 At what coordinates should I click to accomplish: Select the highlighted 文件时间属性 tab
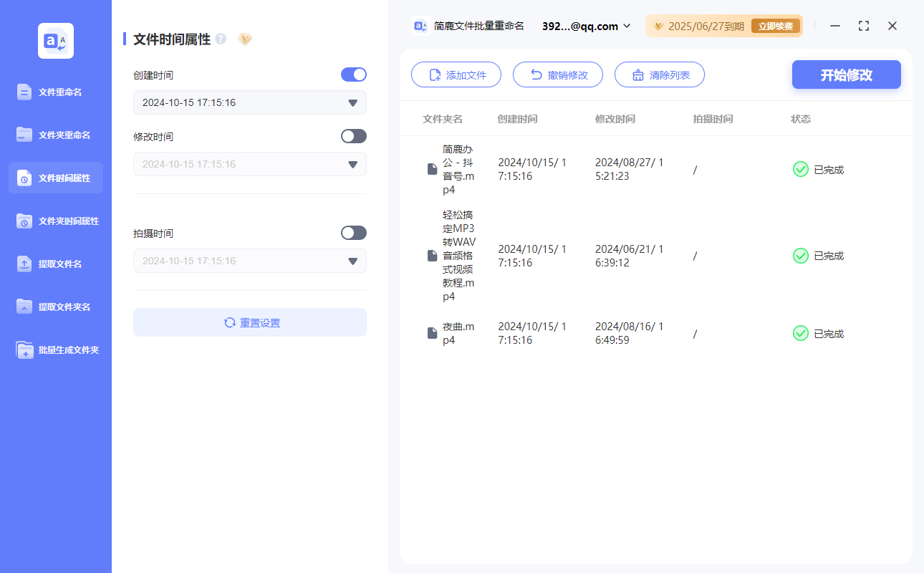coord(55,178)
